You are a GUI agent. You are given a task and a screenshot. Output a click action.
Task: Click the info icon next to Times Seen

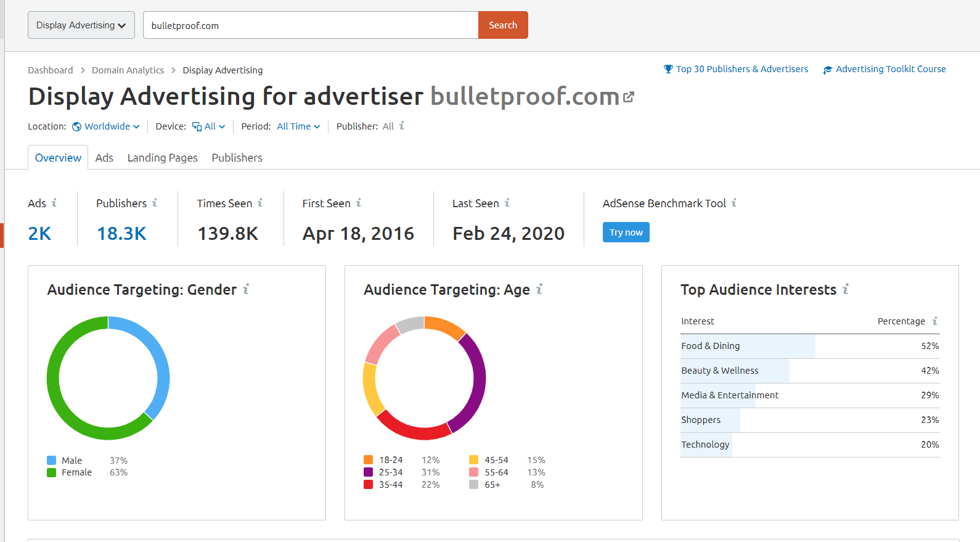coord(260,202)
